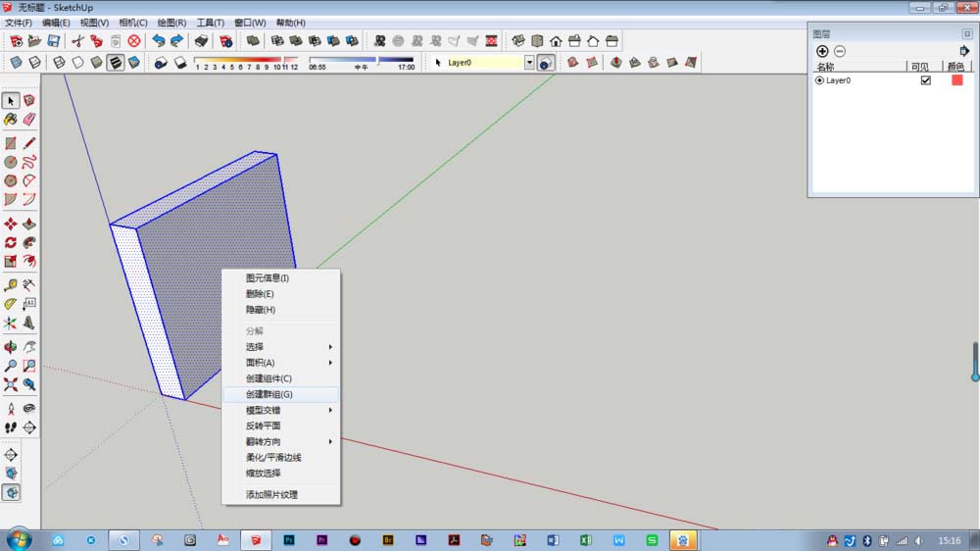Open the 工具(T) menu
The height and width of the screenshot is (551, 980).
[x=210, y=23]
